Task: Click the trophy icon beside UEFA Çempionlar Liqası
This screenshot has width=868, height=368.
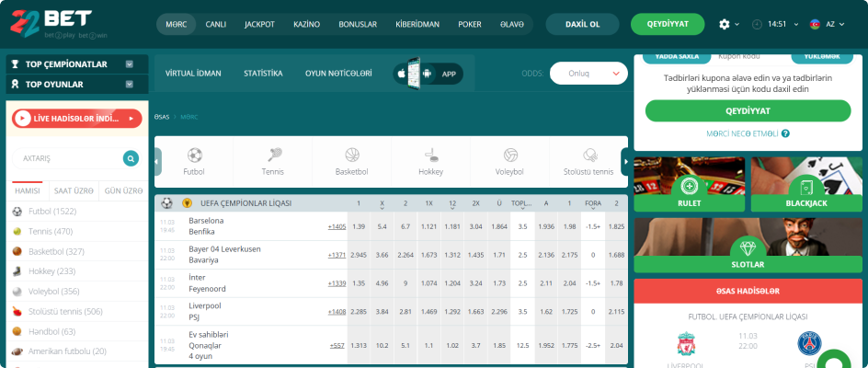Action: pos(187,203)
